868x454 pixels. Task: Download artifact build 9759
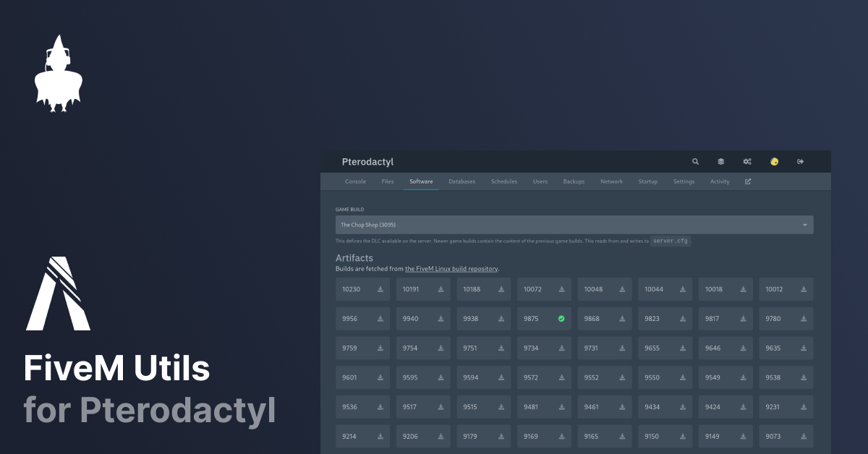pos(380,348)
